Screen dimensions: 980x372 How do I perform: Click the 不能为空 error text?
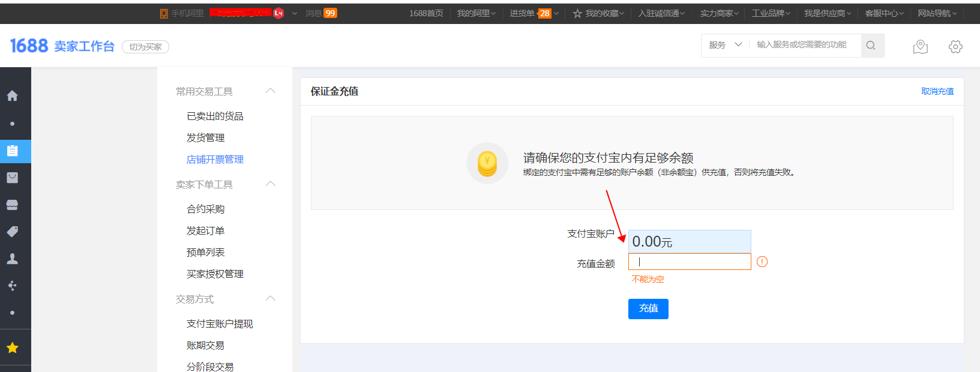(648, 280)
